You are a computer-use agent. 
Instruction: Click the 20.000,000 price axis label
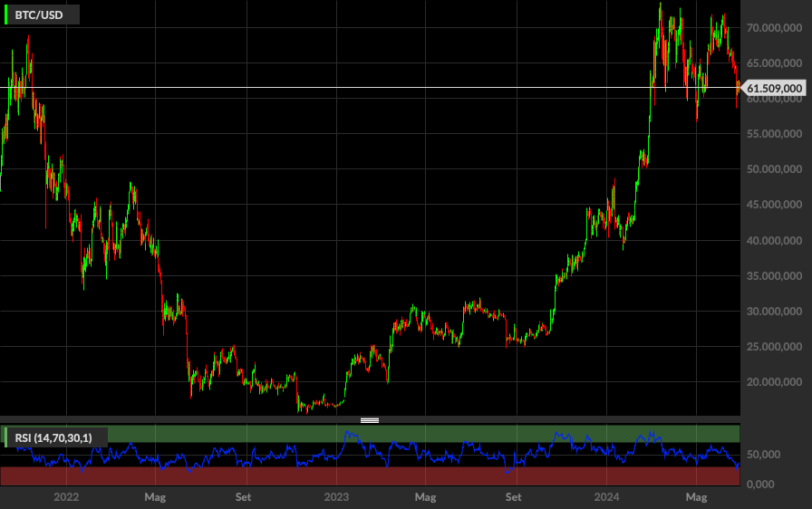click(x=774, y=382)
